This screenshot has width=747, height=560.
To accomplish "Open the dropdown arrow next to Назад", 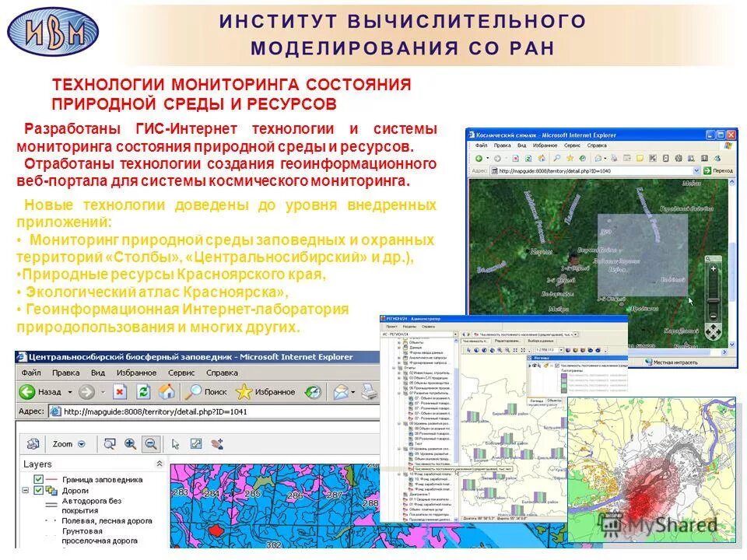I will click(x=69, y=392).
